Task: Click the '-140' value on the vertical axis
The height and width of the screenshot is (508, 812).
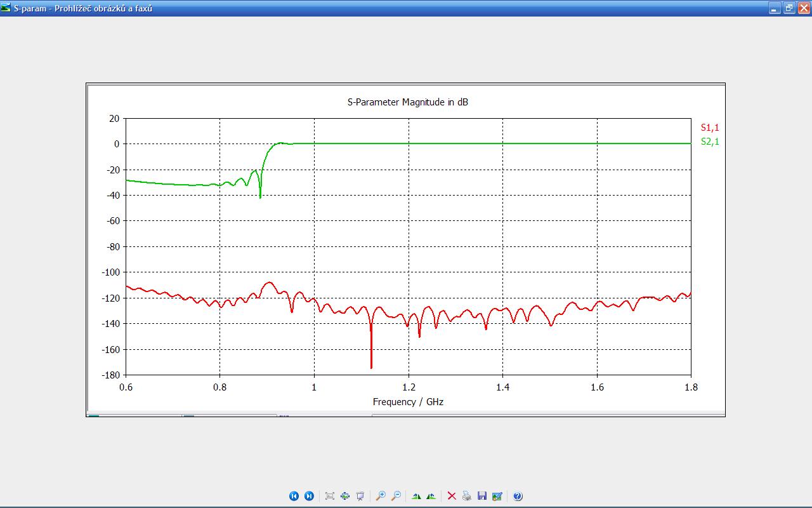Action: 110,323
